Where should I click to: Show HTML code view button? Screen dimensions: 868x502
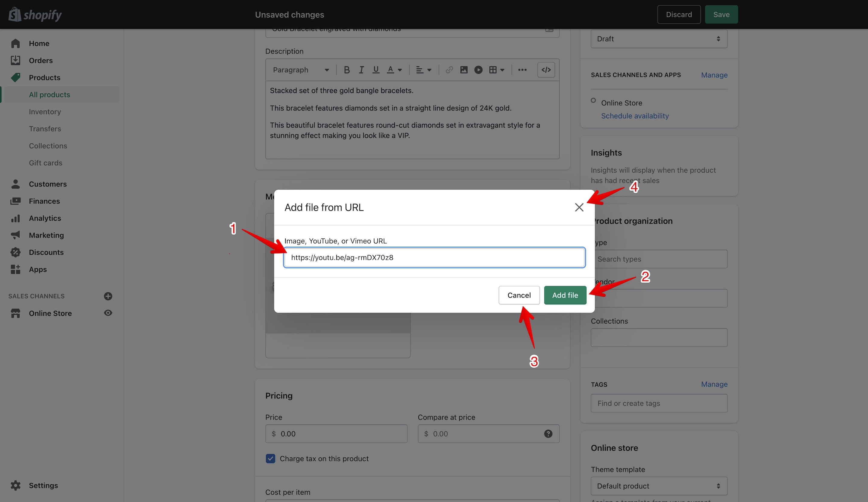tap(546, 70)
